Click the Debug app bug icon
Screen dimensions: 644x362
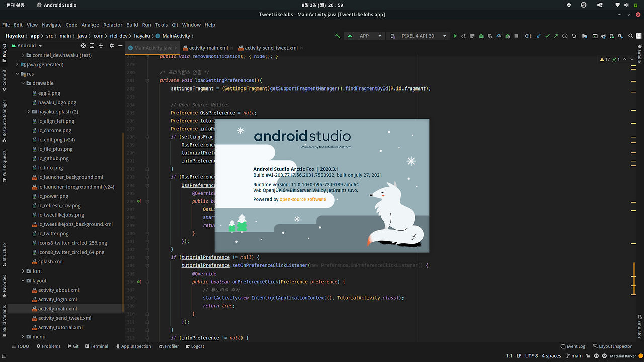click(481, 36)
